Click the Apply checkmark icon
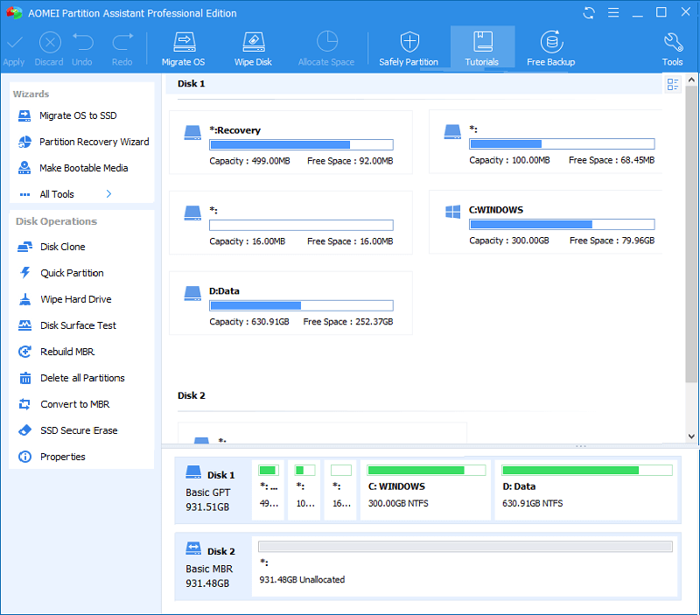 point(14,43)
